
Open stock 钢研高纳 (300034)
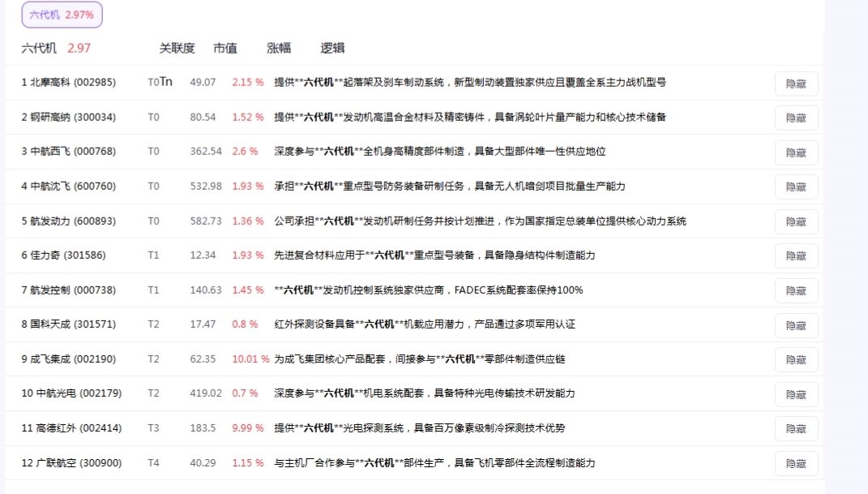click(x=69, y=117)
